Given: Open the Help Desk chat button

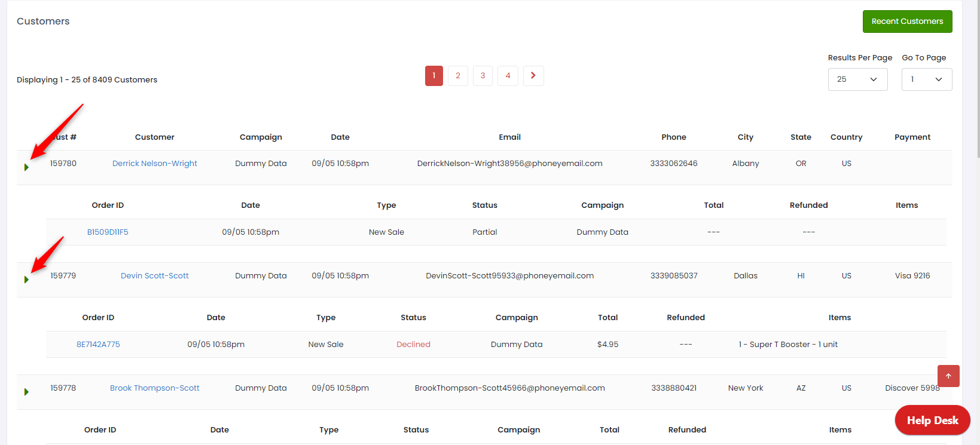Looking at the screenshot, I should 932,421.
